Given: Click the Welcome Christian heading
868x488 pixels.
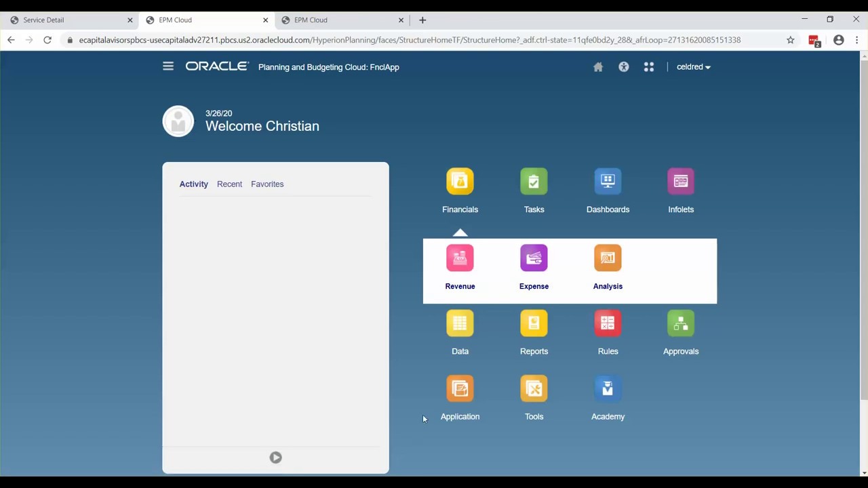Looking at the screenshot, I should (x=262, y=126).
